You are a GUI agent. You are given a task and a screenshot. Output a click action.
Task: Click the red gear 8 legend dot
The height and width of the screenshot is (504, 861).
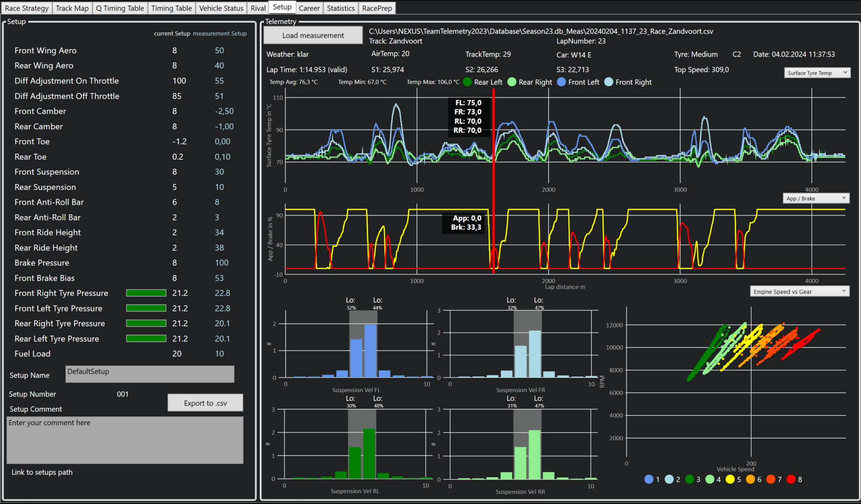point(791,479)
